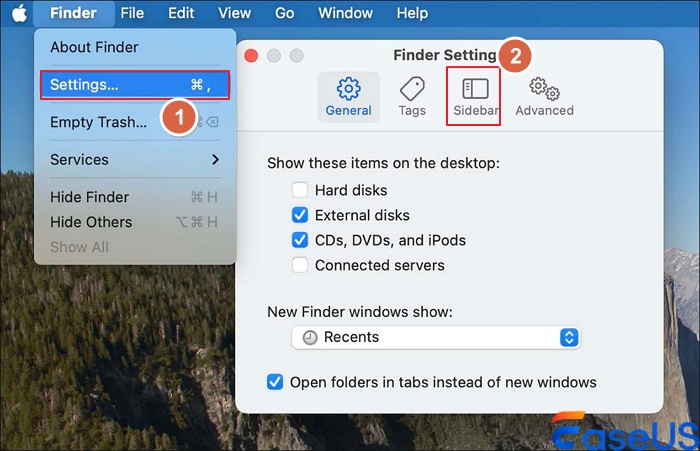Open the Finder menu in menu bar
The image size is (700, 451).
tap(73, 13)
